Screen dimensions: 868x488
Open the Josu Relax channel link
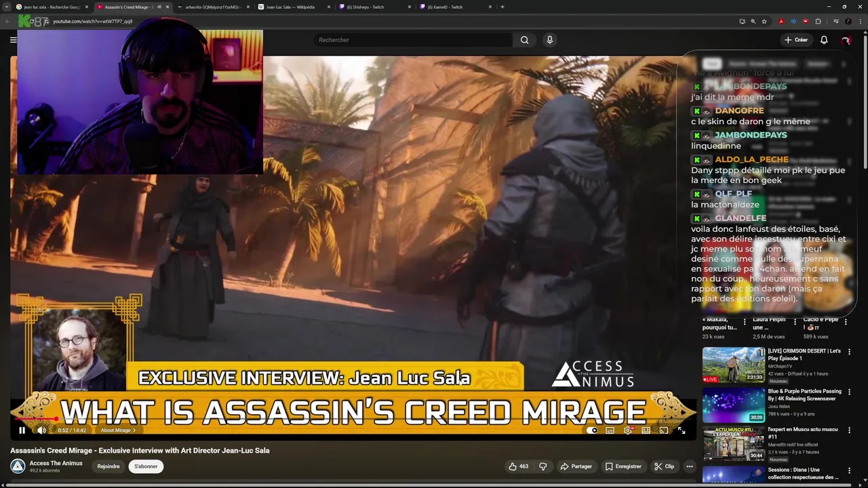click(x=778, y=407)
